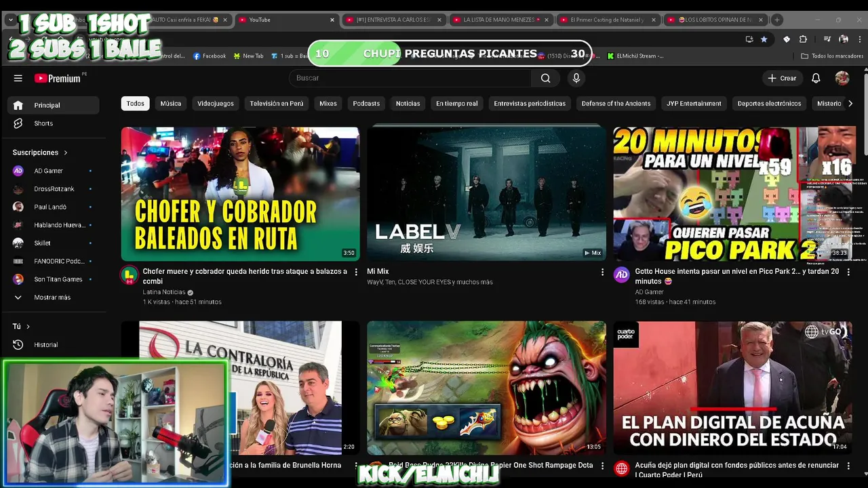The width and height of the screenshot is (868, 488).
Task: Open the media control icon in Chrome toolbar
Action: (x=827, y=39)
